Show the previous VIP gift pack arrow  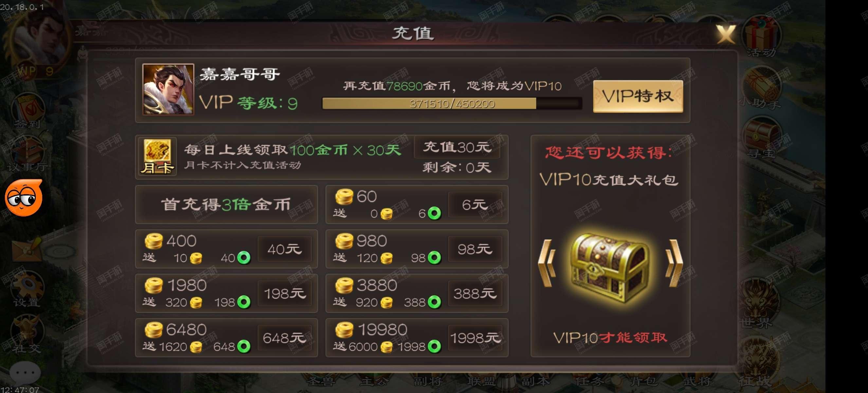(547, 263)
